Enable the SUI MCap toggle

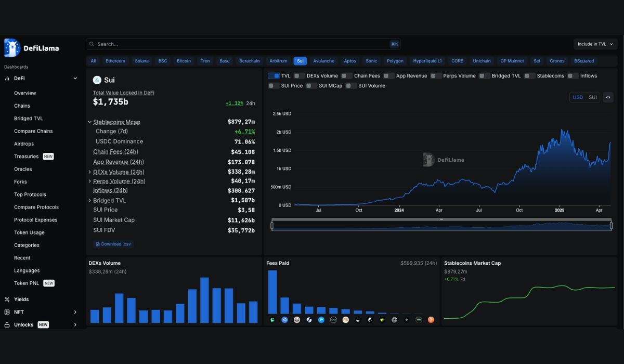coord(311,86)
